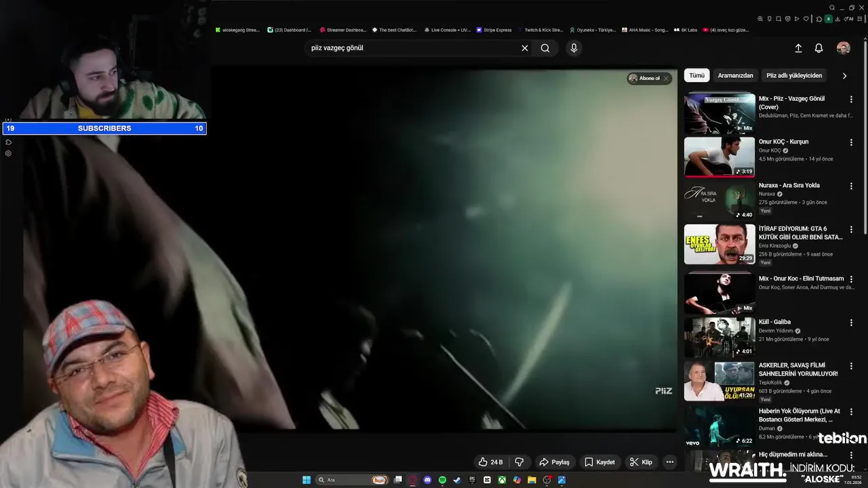Open Devrim Yıldırım channel name link

coord(776,331)
